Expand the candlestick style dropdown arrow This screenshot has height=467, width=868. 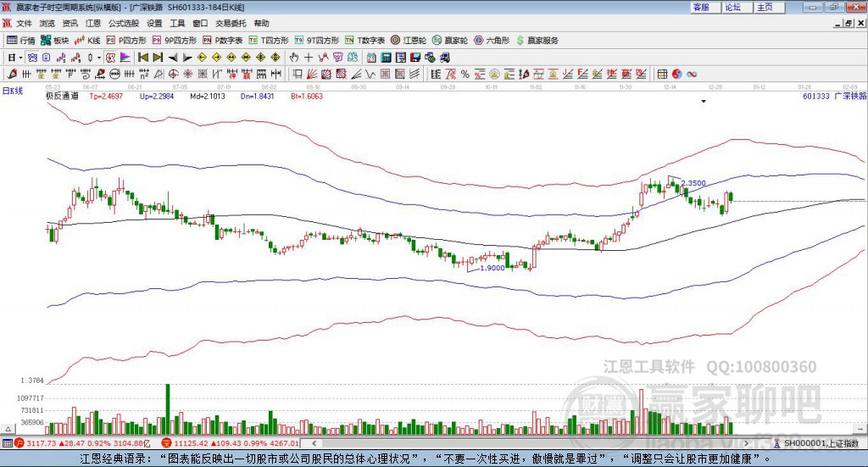click(x=99, y=58)
